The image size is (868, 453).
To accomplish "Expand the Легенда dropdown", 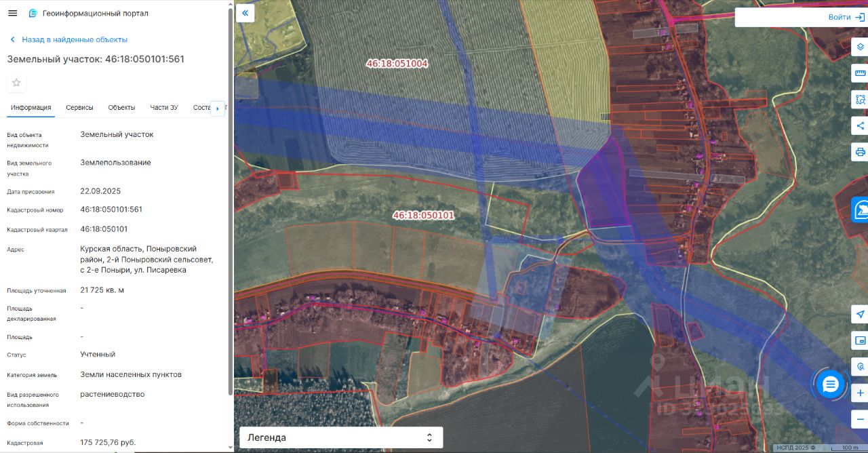I will 341,437.
